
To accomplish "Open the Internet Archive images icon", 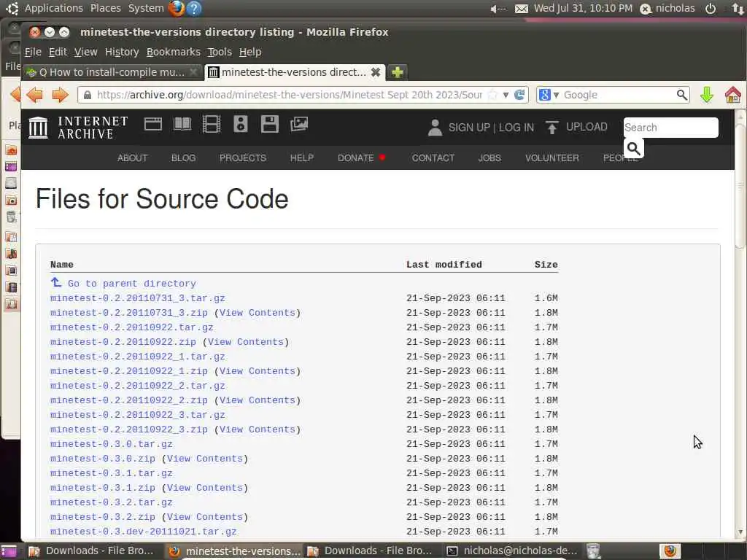I will [299, 124].
